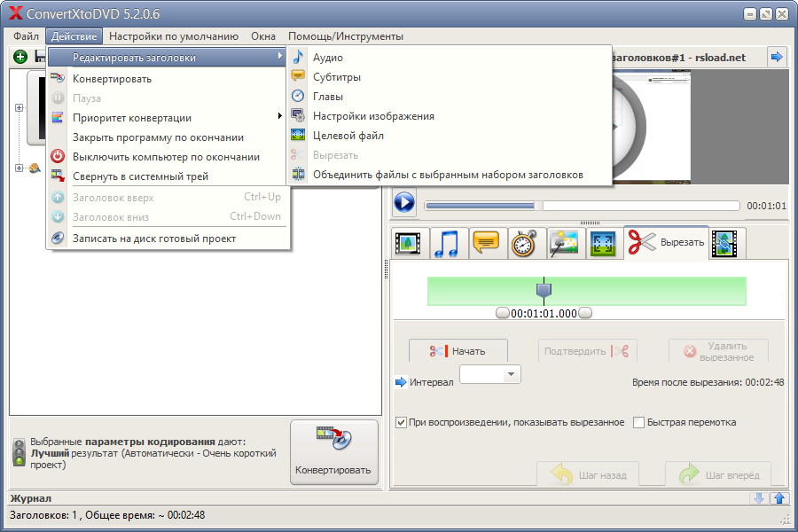Select Редактировать заголовки menu entry
798x532 pixels.
tap(168, 58)
